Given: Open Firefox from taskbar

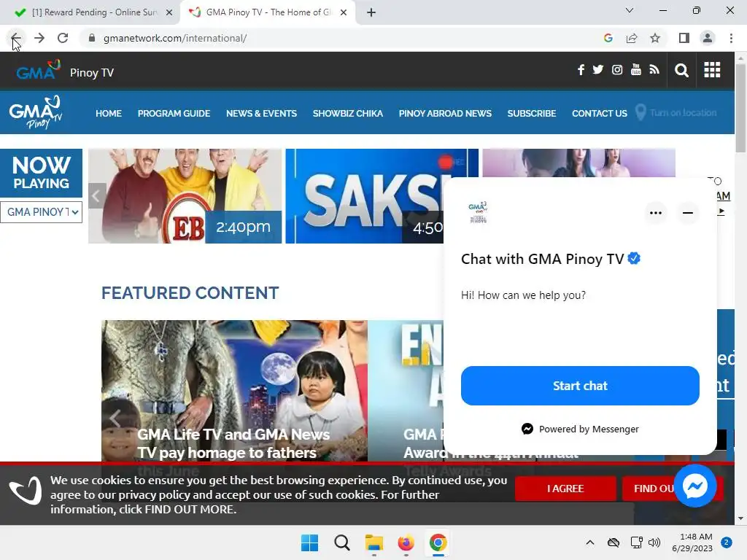Looking at the screenshot, I should pyautogui.click(x=406, y=542).
